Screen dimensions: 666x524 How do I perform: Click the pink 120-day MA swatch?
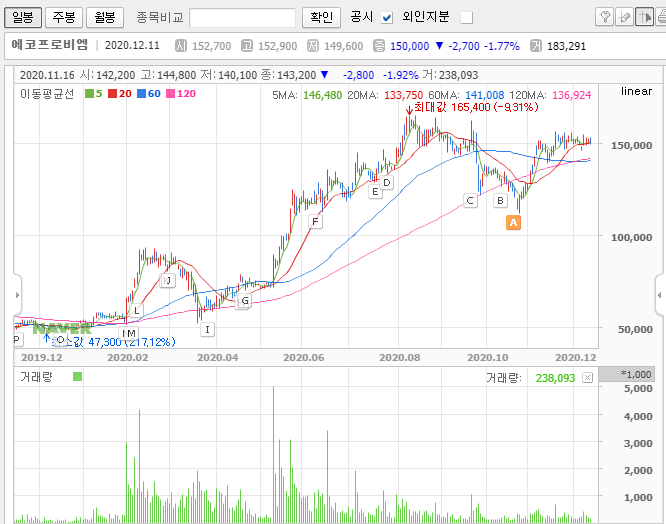(x=170, y=93)
